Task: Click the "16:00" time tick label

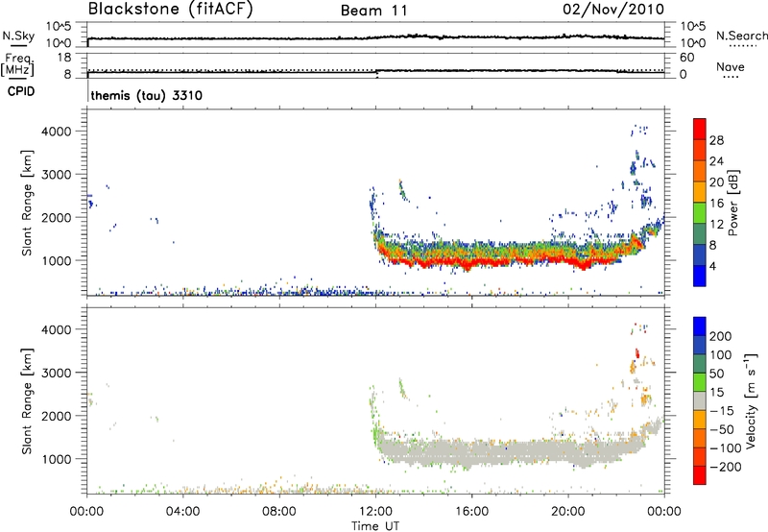Action: click(x=471, y=512)
